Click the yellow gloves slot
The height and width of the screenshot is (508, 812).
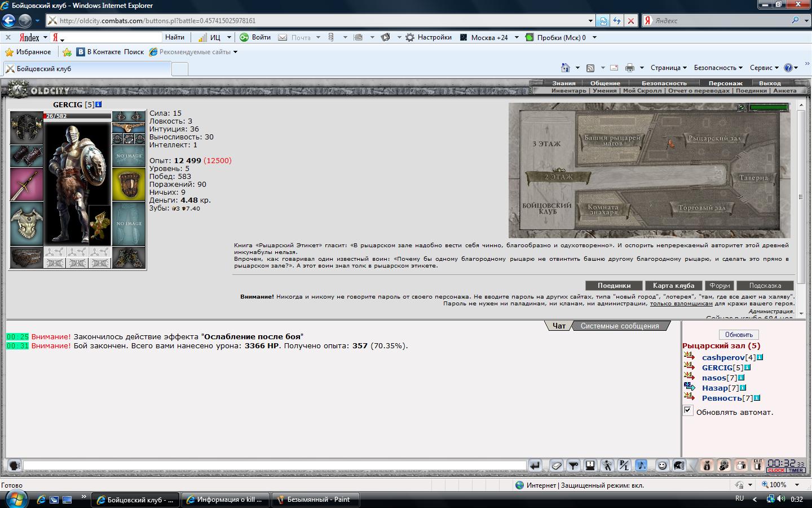click(129, 184)
